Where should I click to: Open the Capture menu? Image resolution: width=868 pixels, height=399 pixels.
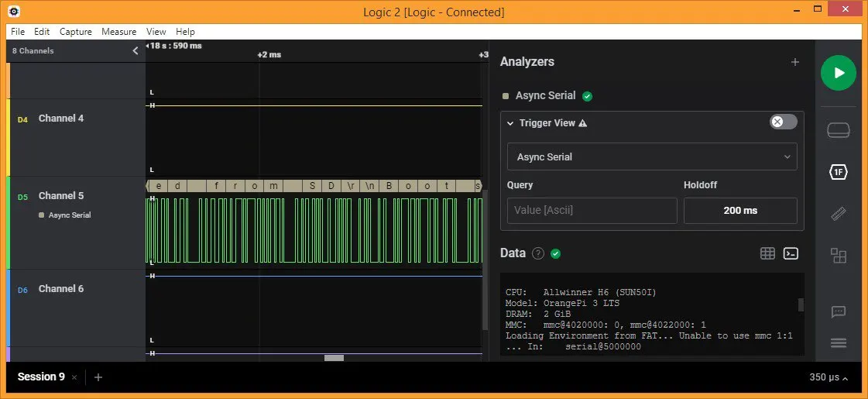75,32
